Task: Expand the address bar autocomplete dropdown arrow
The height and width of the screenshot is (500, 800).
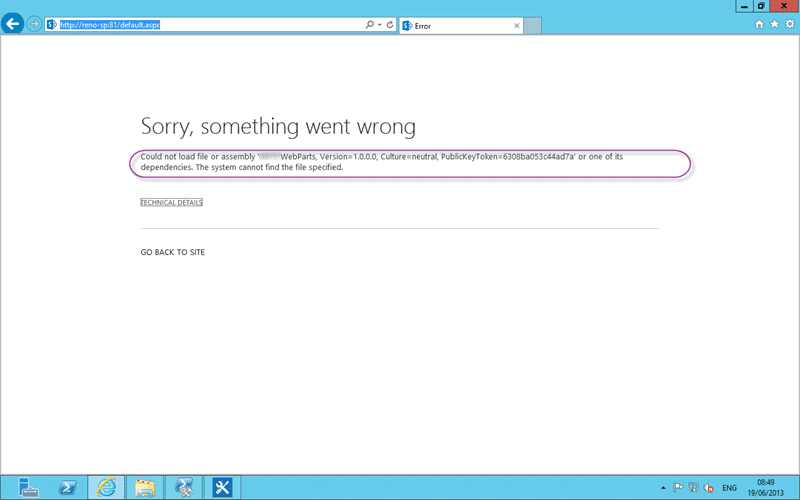Action: click(x=380, y=24)
